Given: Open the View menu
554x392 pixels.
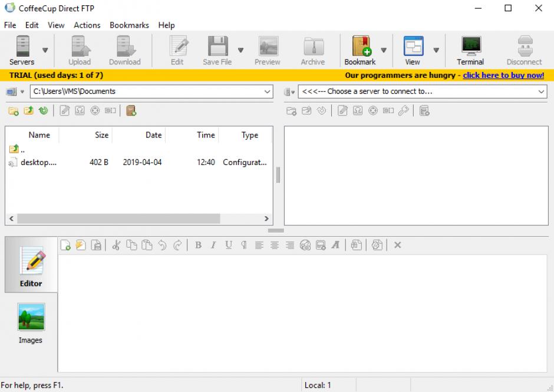Looking at the screenshot, I should 56,25.
